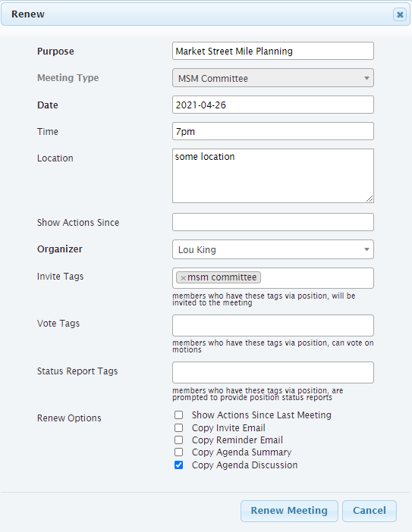Tick Copy Reminder Email checkbox
The height and width of the screenshot is (532, 412).
coord(178,440)
